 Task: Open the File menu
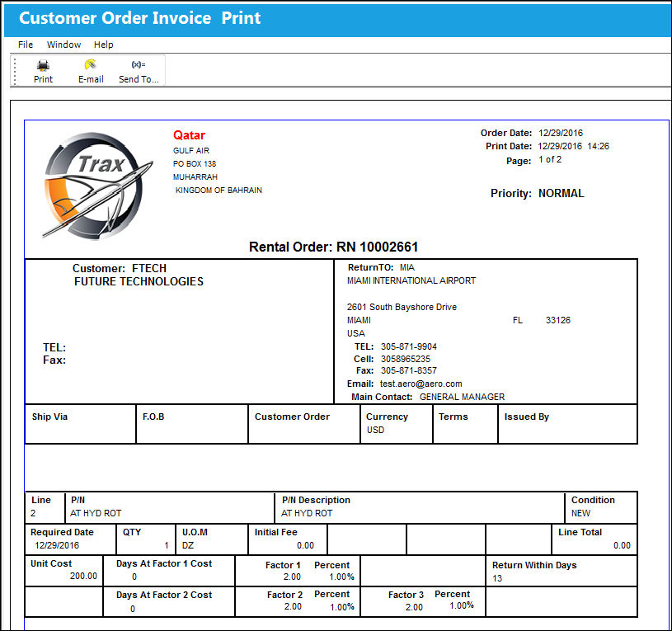pos(26,45)
